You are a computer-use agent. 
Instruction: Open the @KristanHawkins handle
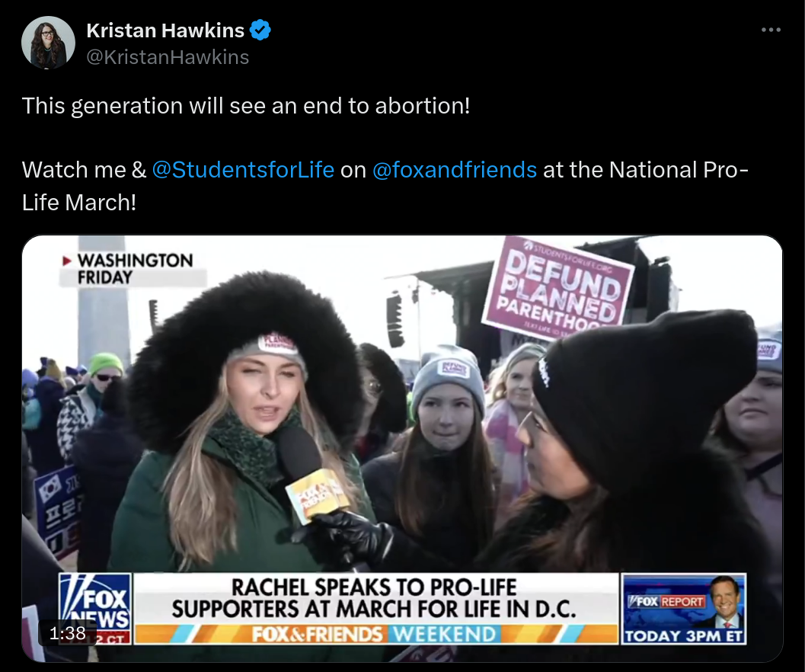[168, 57]
